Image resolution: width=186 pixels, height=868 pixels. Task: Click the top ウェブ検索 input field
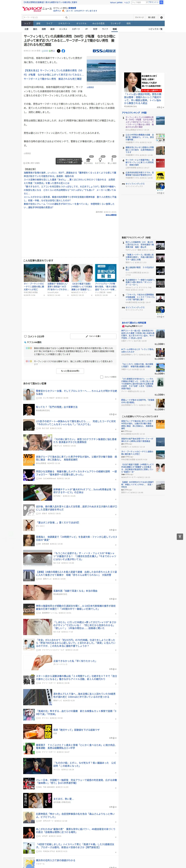139,2
